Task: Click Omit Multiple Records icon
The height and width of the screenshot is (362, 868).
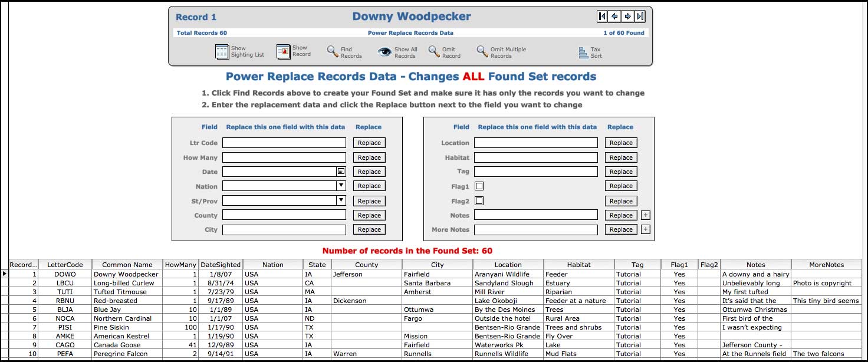Action: point(482,51)
